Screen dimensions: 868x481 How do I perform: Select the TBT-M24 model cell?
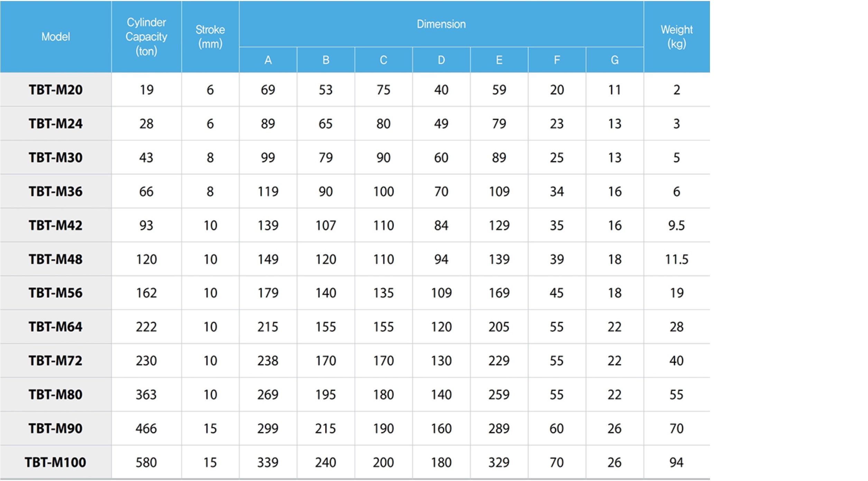click(x=56, y=124)
